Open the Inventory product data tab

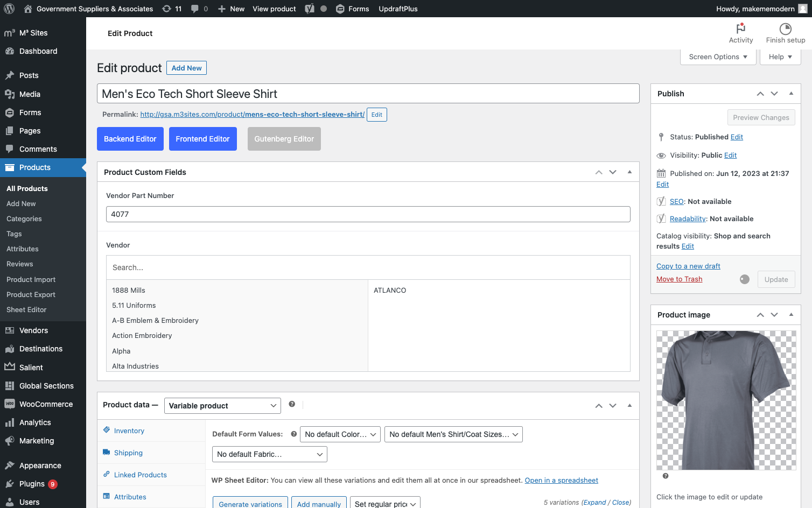(x=129, y=431)
